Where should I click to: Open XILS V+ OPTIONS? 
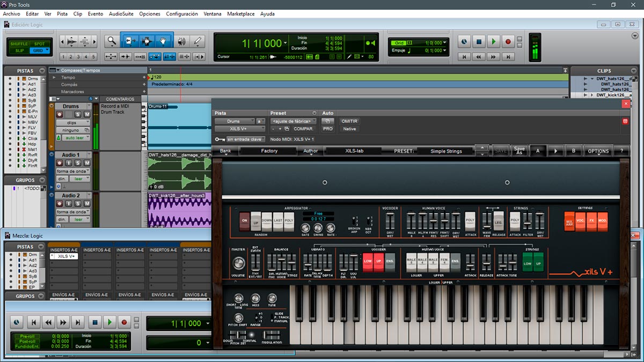coord(598,151)
